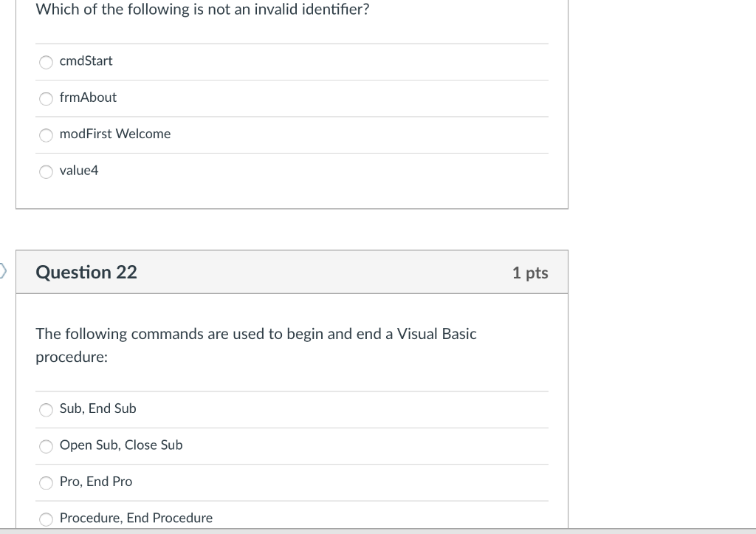Select the cmdStart radio button
The image size is (756, 534).
(46, 62)
